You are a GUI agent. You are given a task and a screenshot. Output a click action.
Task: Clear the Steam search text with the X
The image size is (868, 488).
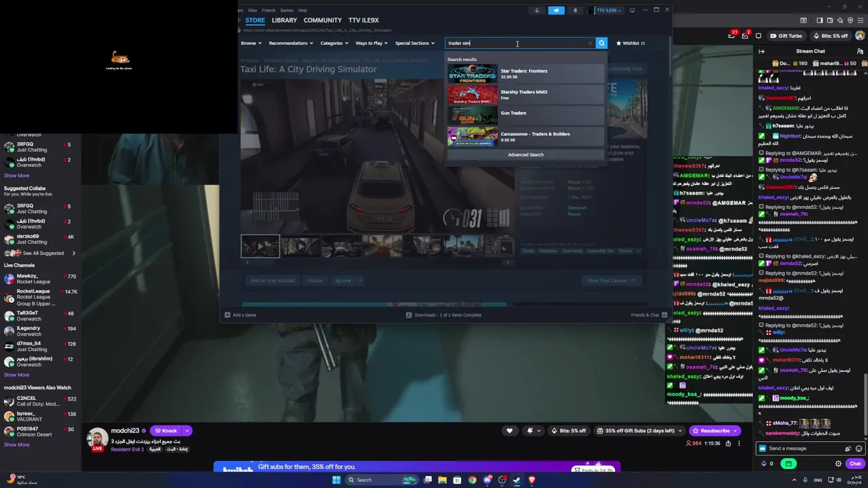[x=590, y=43]
